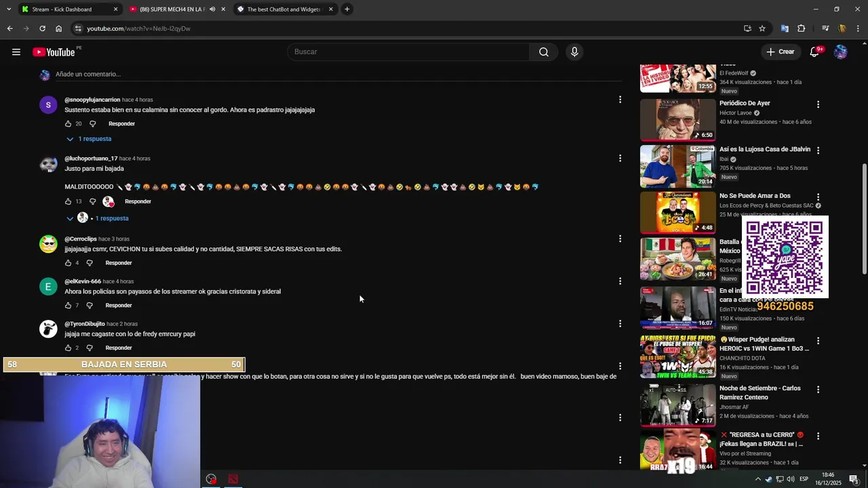Expand 1 respuesta under @luchoportuano_17
The width and height of the screenshot is (868, 488).
[x=98, y=218]
